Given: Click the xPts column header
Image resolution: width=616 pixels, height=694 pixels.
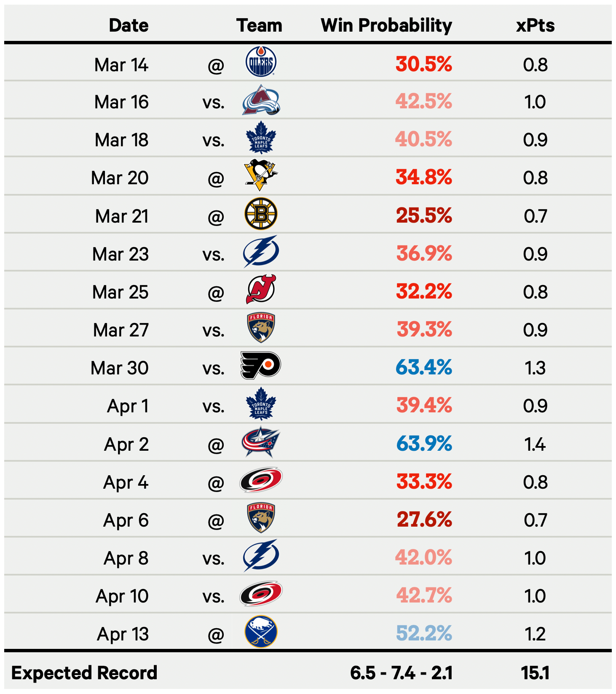Looking at the screenshot, I should point(535,25).
